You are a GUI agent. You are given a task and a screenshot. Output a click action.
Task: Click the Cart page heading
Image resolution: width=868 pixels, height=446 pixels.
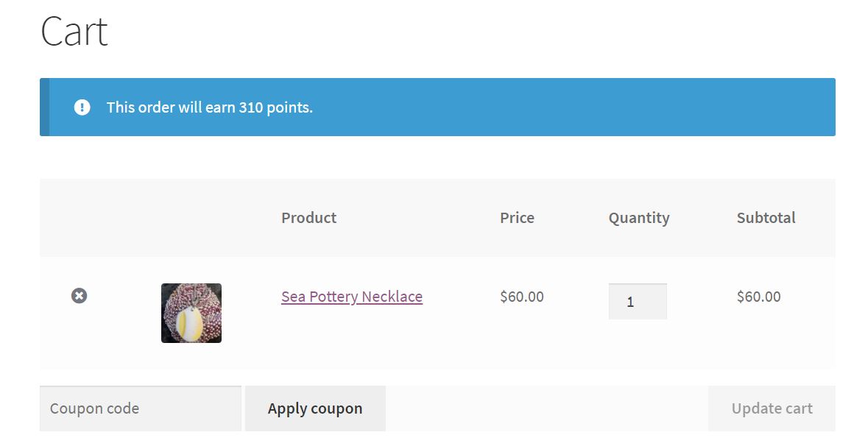point(74,32)
